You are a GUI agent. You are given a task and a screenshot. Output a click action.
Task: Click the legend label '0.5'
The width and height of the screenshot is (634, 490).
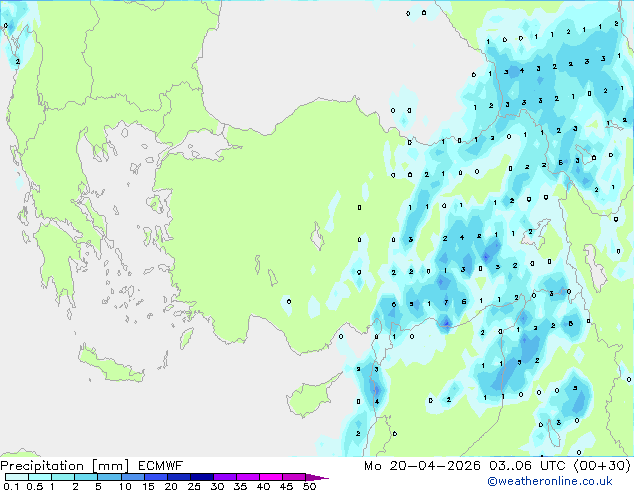[x=35, y=486]
